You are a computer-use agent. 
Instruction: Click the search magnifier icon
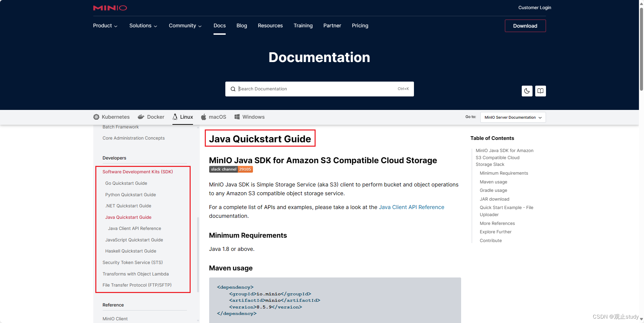[x=233, y=89]
